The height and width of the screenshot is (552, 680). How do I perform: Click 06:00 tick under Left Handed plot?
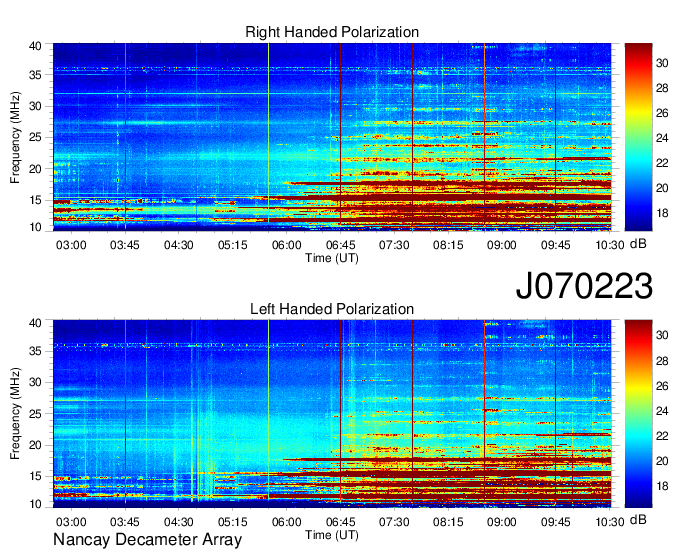287,522
